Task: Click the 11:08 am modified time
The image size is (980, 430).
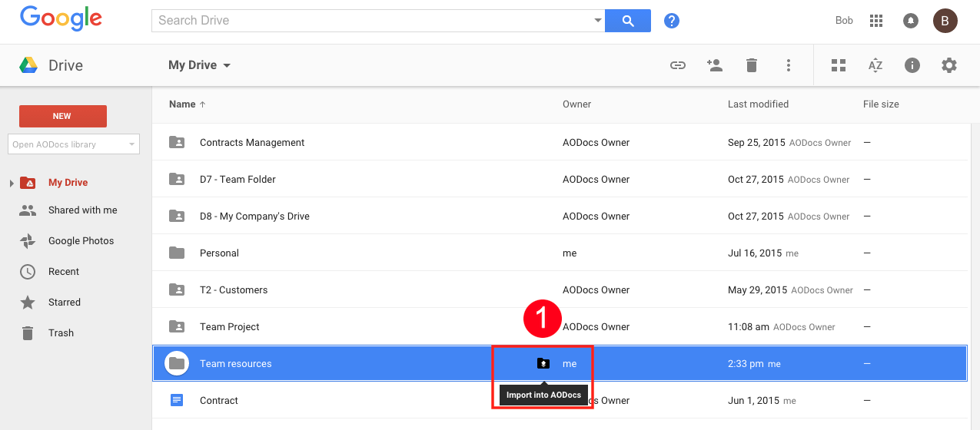Action: click(749, 327)
